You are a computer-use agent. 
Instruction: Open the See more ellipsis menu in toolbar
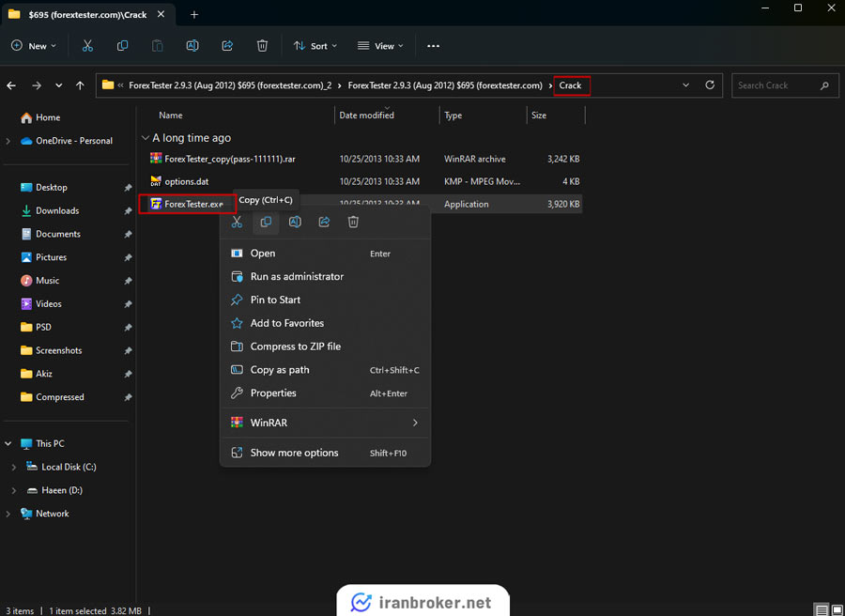[433, 46]
